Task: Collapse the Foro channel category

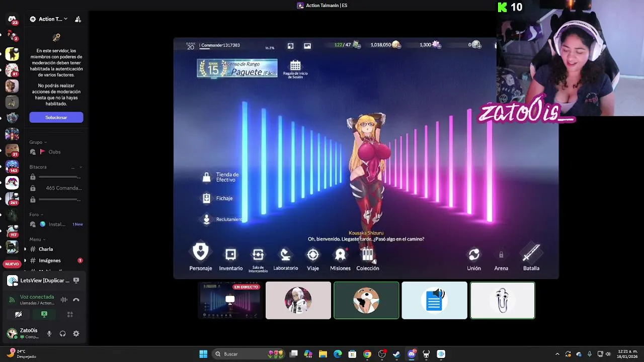Action: coord(36,215)
